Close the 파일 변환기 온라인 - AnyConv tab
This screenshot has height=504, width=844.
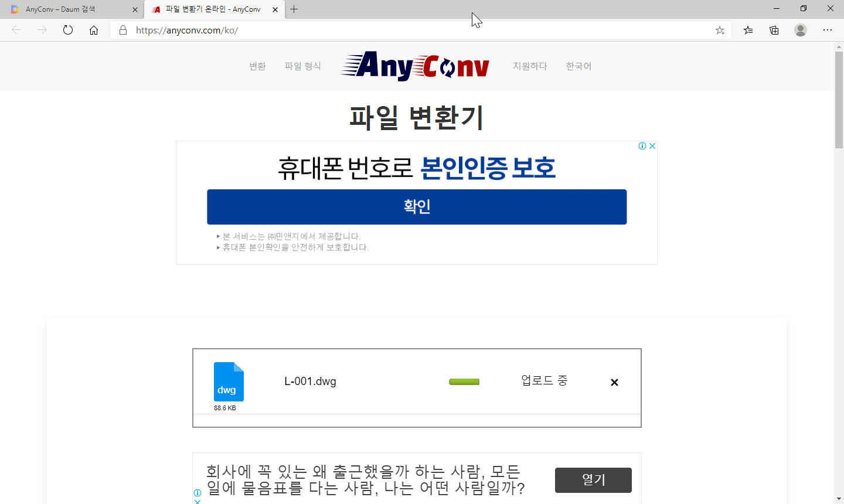275,9
